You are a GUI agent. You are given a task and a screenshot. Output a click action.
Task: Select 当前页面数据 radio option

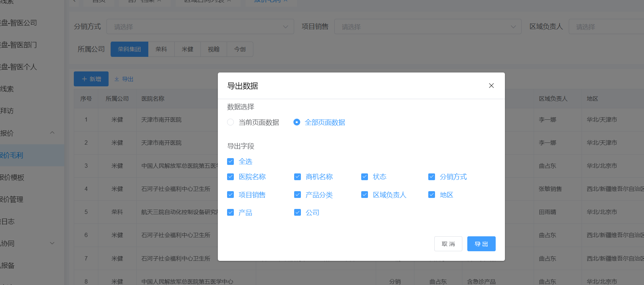pos(231,122)
